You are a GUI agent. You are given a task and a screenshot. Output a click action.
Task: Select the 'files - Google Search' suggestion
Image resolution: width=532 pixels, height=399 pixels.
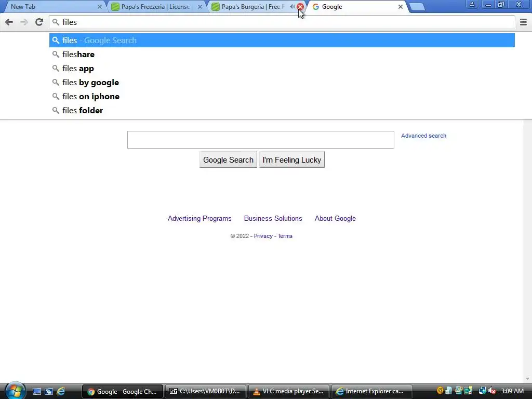(x=282, y=41)
